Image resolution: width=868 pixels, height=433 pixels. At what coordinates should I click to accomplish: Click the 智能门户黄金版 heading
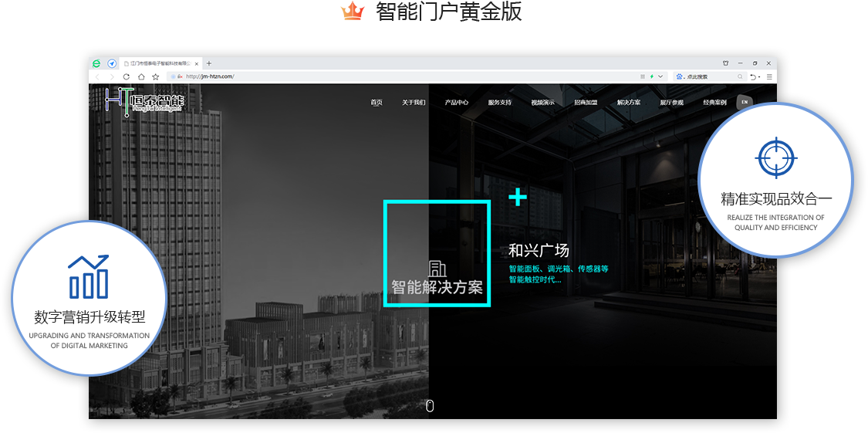pyautogui.click(x=448, y=12)
